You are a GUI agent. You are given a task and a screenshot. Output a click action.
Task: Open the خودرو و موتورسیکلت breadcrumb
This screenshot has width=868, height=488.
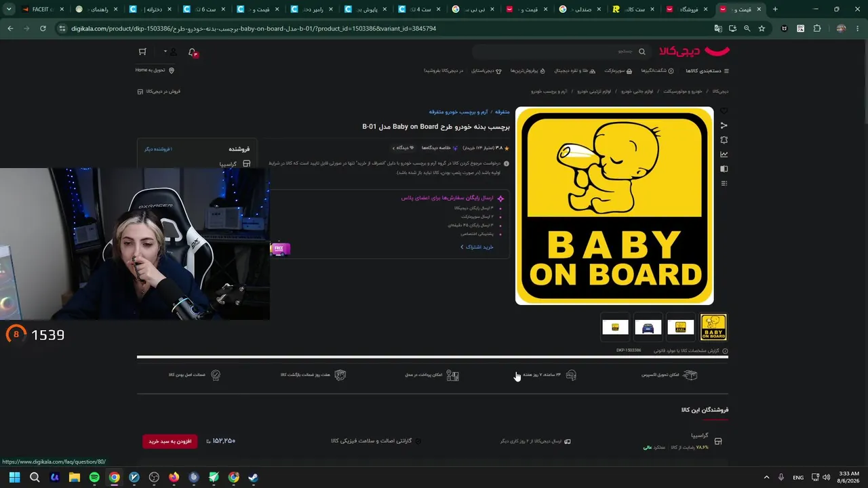pos(683,91)
